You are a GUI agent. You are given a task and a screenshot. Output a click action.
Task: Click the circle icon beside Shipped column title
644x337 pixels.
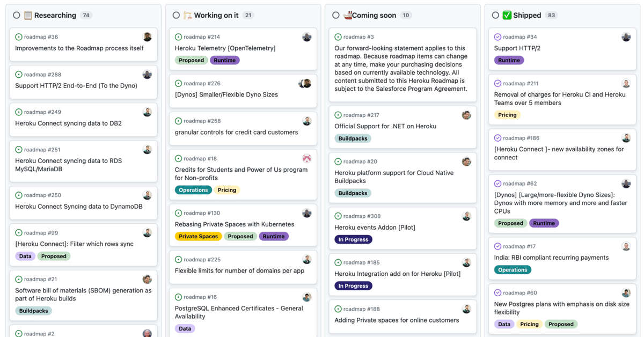[495, 15]
